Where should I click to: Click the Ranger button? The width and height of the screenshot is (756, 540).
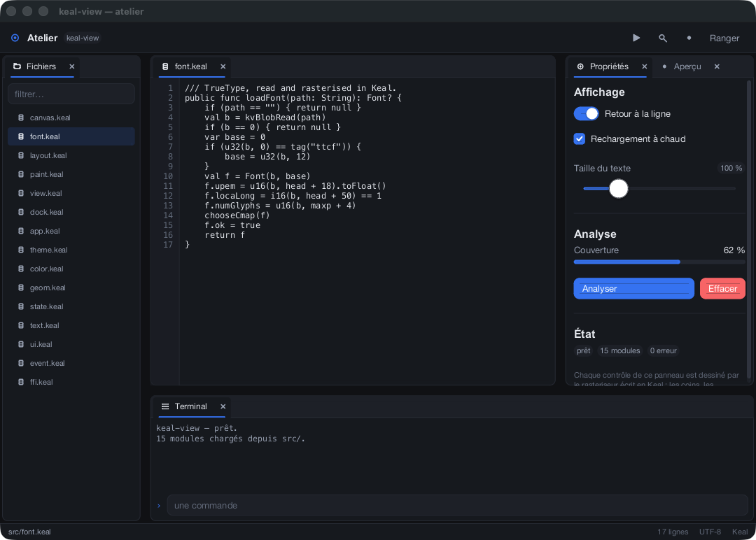click(724, 38)
